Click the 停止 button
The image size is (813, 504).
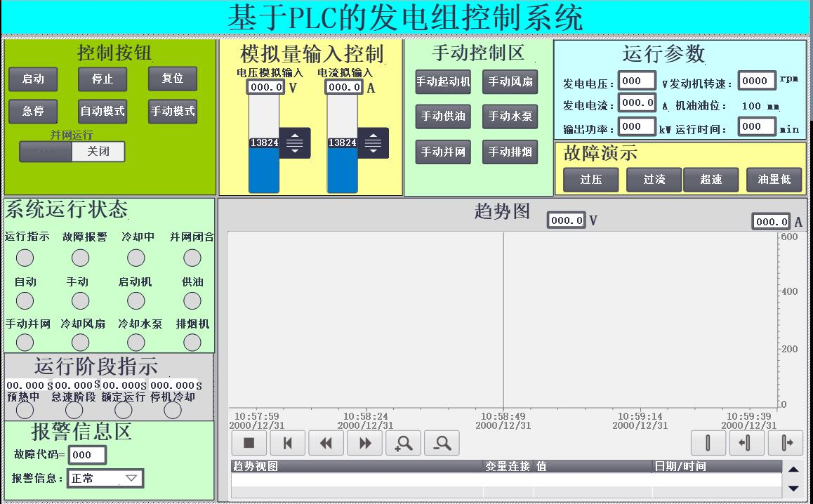coord(103,79)
